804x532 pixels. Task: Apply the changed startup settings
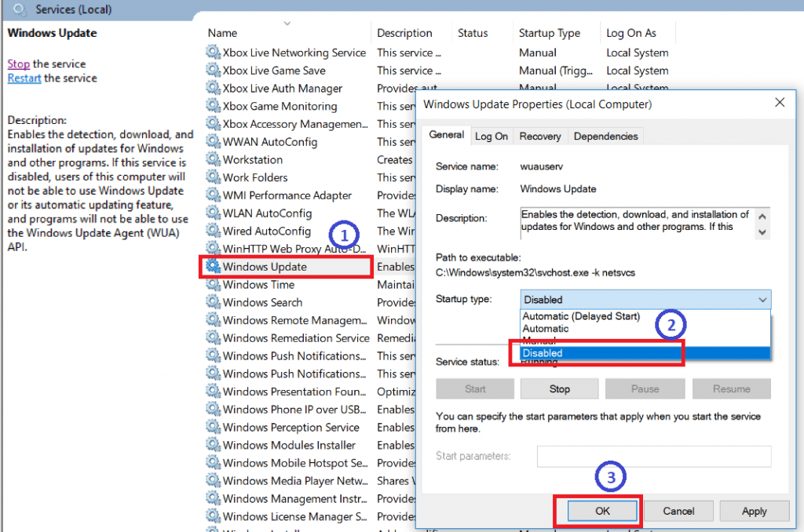tap(753, 511)
